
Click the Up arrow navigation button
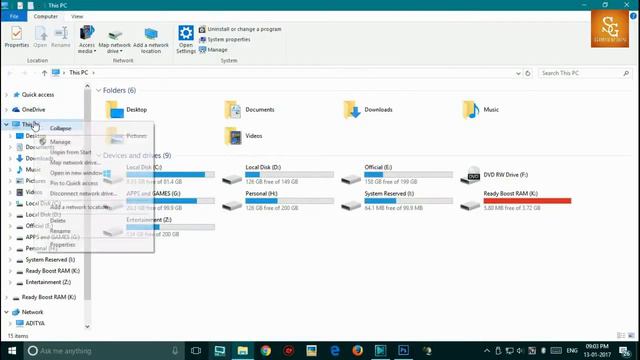[44, 73]
